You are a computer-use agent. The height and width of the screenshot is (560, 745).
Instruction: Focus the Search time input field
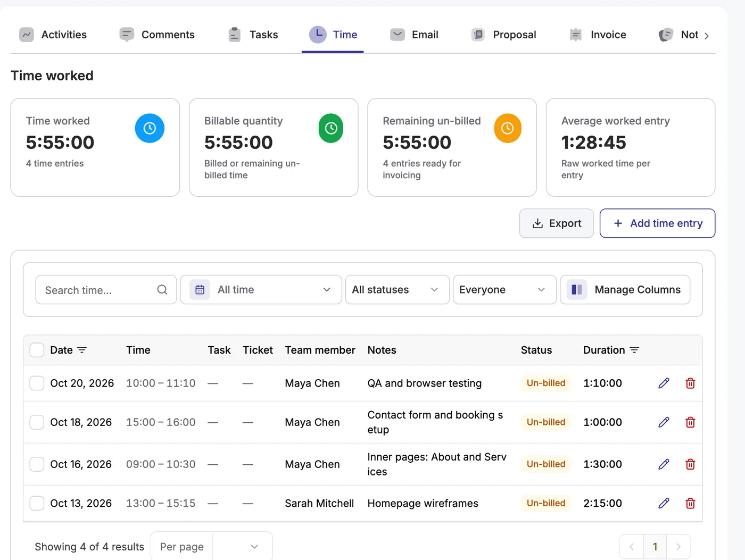click(x=106, y=290)
